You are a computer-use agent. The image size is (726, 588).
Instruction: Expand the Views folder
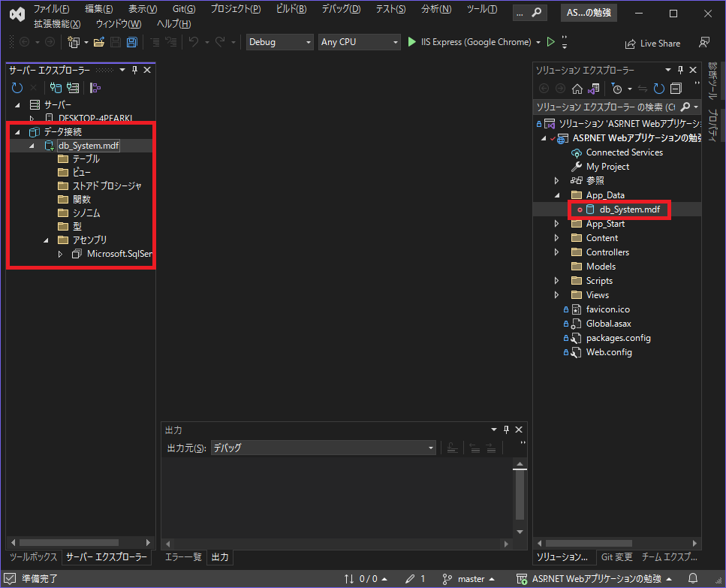(556, 295)
